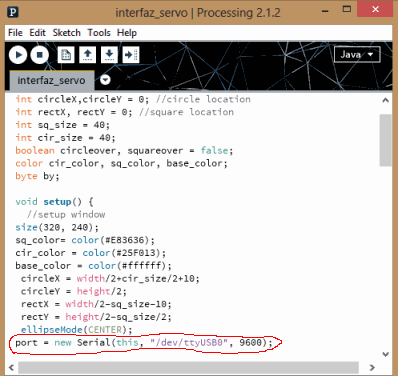Click the horizontal scrollbar right arrow
Screen dimensions: 398x376
(x=372, y=368)
